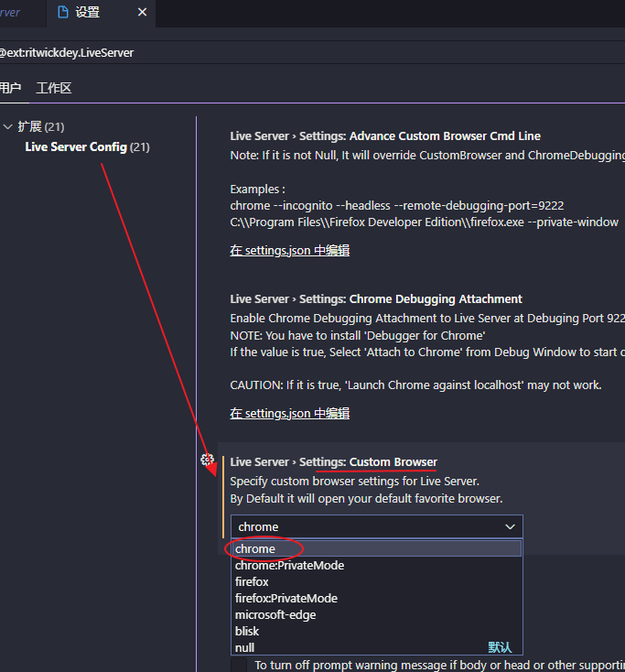Viewport: 625px width, 672px height.
Task: Switch to the 工作区 settings tab
Action: pos(53,88)
